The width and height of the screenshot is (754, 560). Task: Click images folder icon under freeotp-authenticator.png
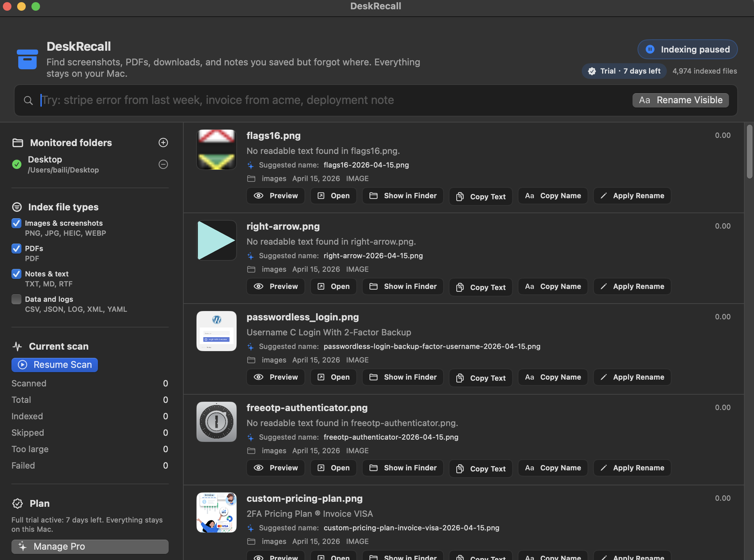251,451
